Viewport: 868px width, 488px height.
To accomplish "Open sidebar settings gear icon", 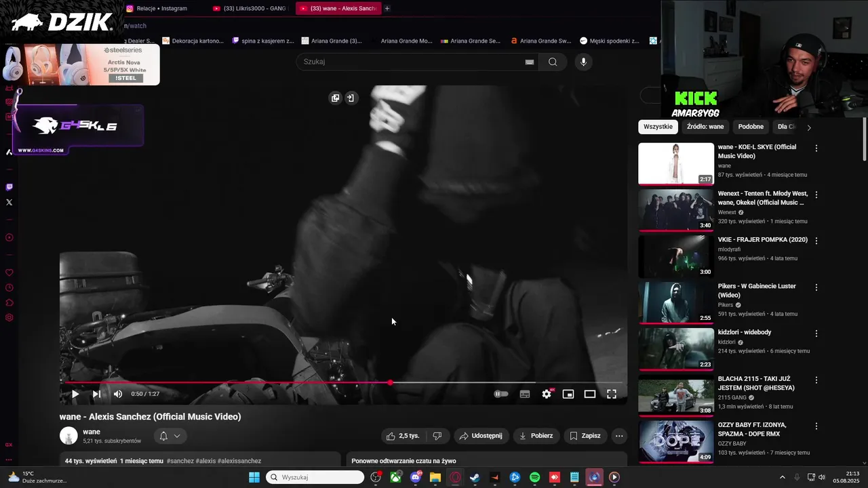I will point(9,317).
